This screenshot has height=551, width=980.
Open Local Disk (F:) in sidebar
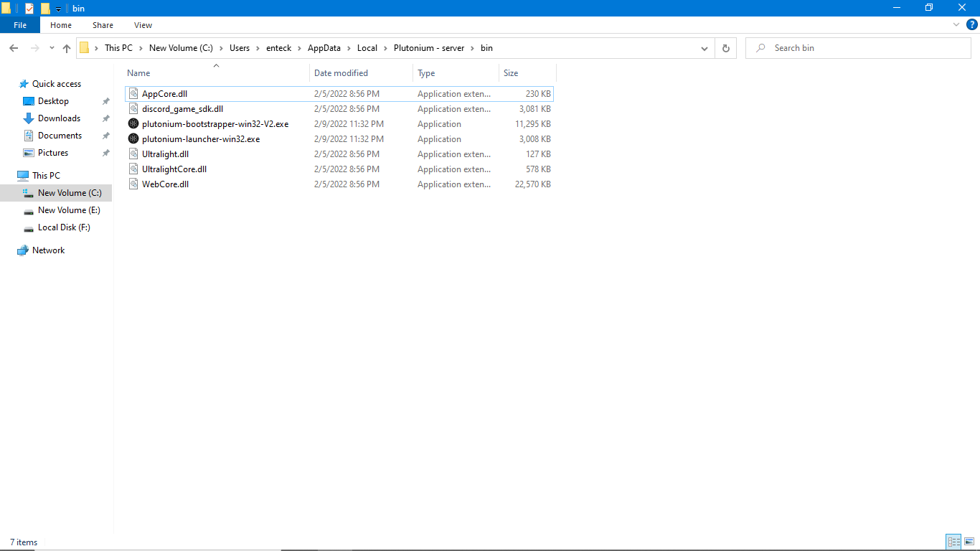coord(64,227)
